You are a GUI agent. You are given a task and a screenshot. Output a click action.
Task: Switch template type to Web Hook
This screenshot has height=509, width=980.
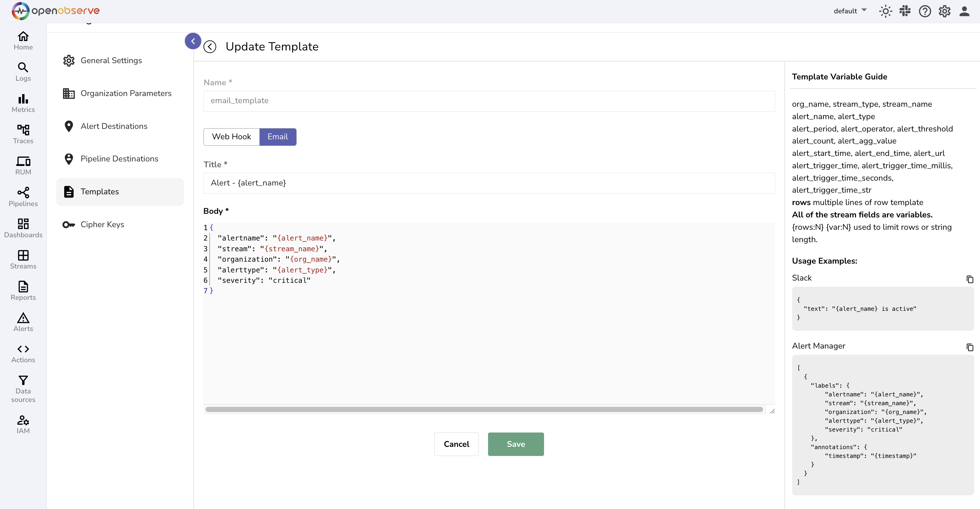click(231, 137)
